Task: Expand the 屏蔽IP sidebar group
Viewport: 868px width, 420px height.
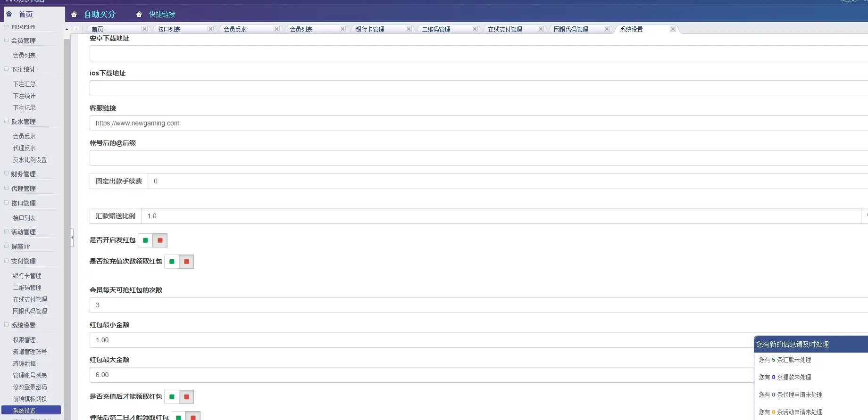Action: point(7,246)
